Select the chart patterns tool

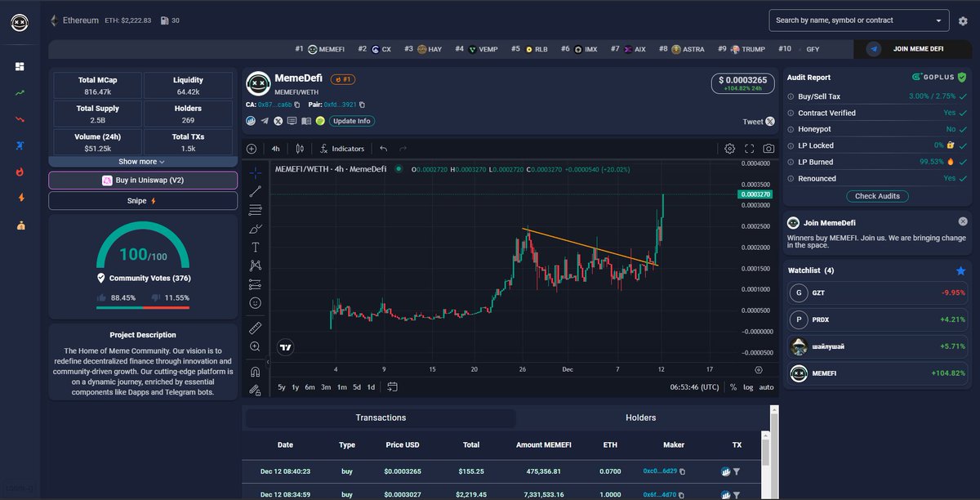pos(256,266)
